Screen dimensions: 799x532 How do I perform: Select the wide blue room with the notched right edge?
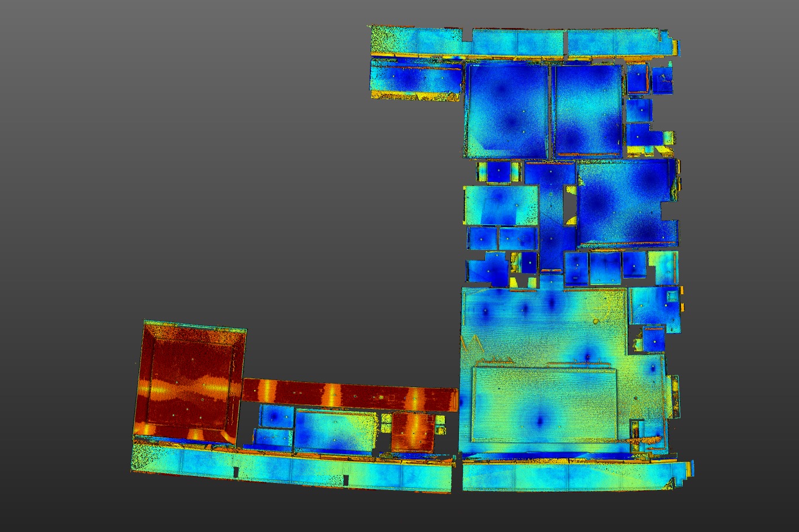[x=625, y=202]
